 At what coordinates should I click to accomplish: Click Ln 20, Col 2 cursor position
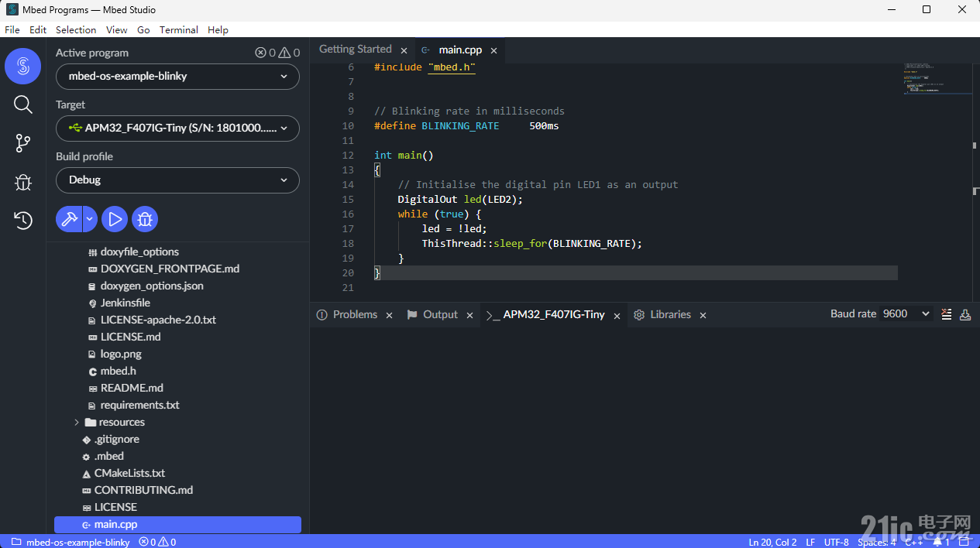[x=773, y=542]
